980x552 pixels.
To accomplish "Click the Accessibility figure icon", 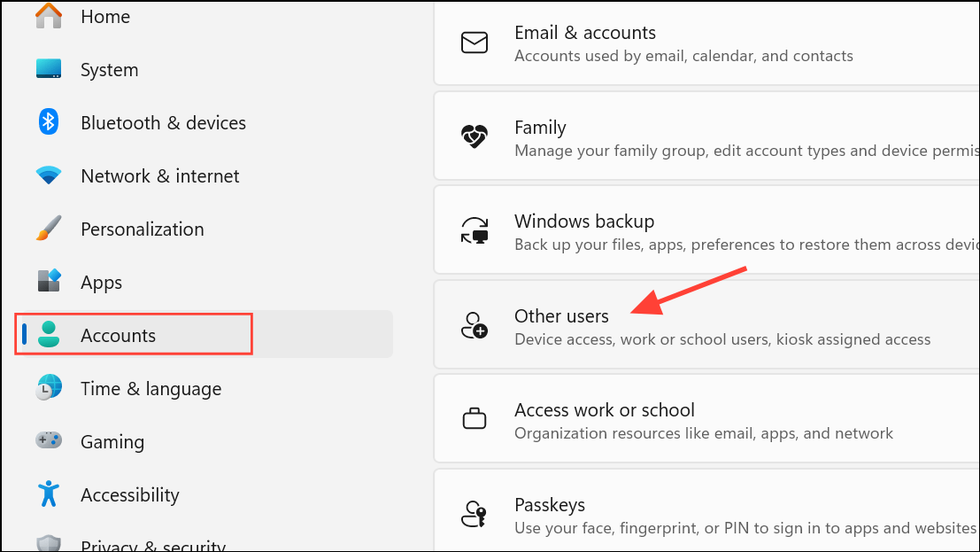I will (x=48, y=494).
